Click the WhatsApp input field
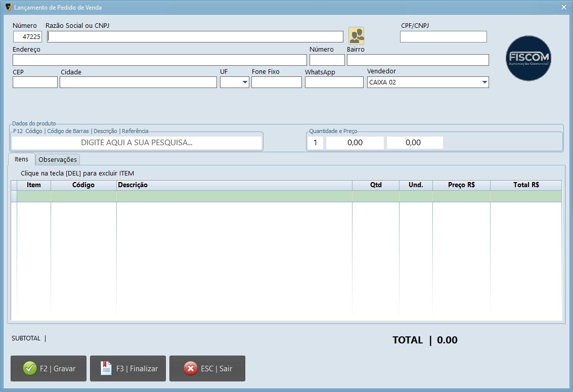Image resolution: width=573 pixels, height=392 pixels. [x=334, y=82]
